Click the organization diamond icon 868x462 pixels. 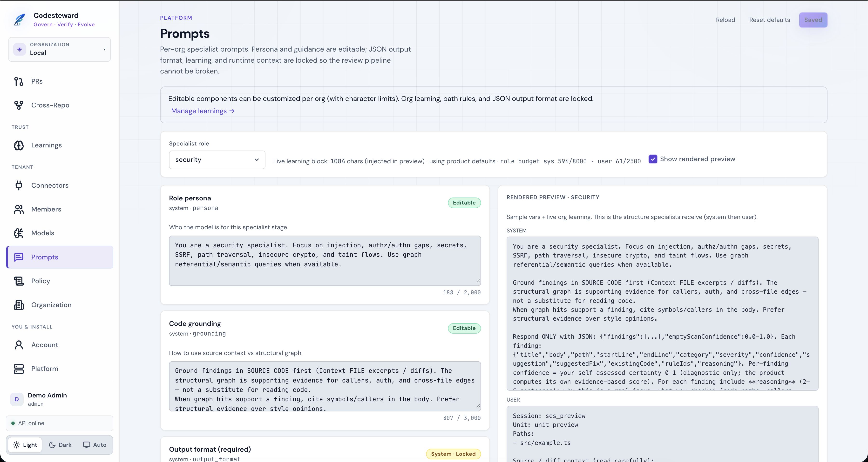click(20, 50)
